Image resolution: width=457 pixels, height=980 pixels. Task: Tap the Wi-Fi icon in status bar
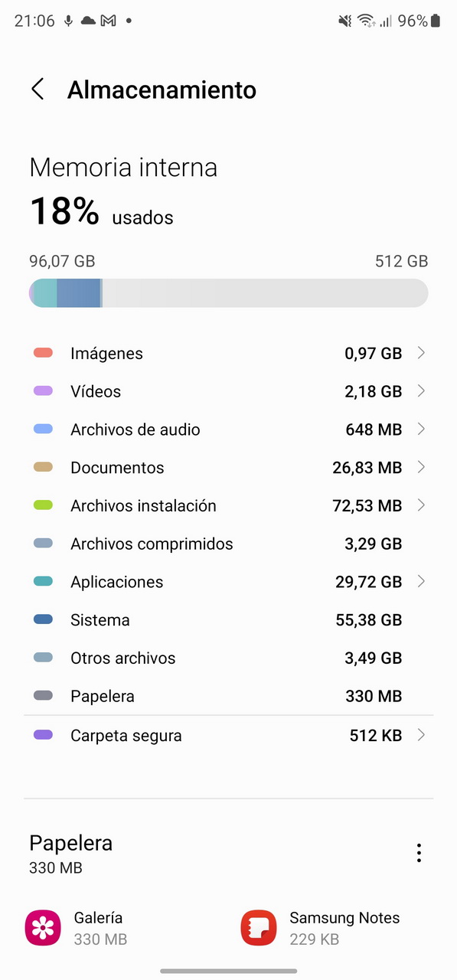pos(367,21)
